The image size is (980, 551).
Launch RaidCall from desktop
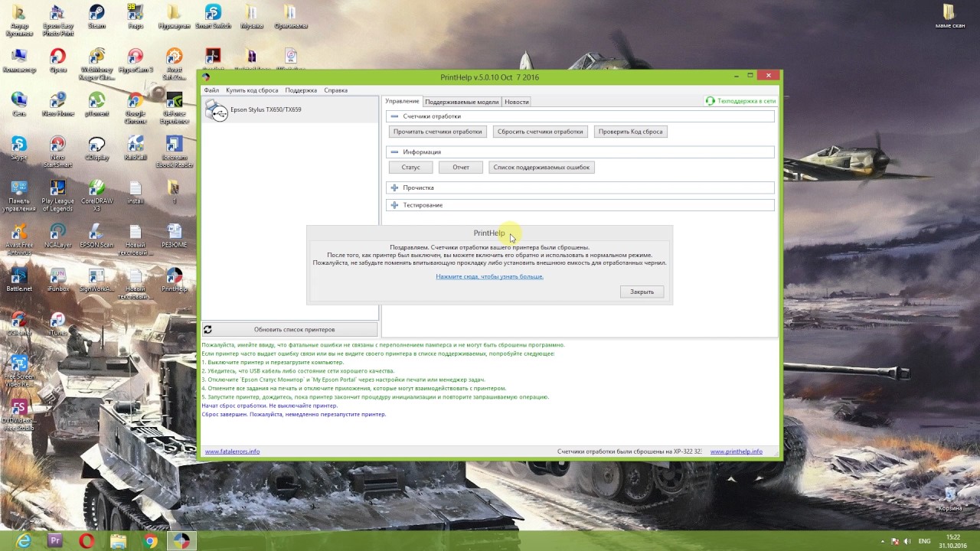point(136,148)
